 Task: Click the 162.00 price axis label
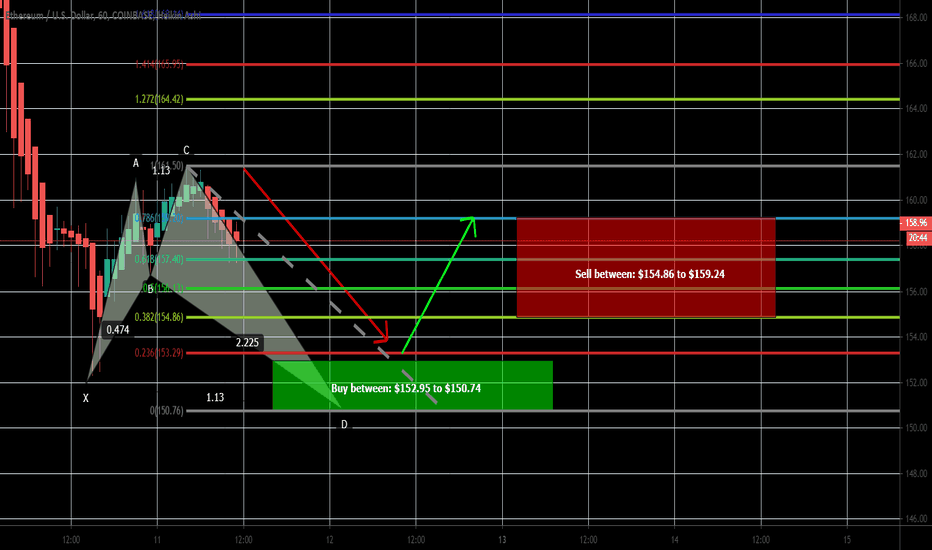[916, 154]
